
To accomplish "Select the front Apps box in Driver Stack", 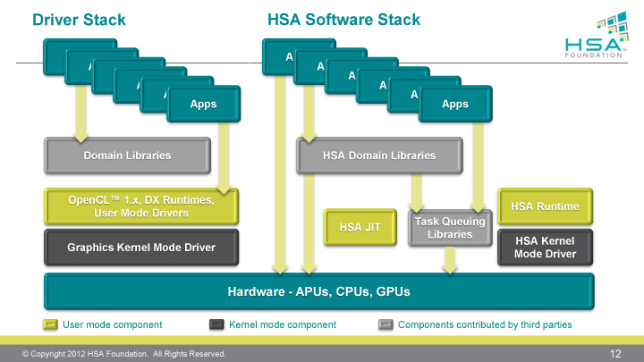I will [203, 105].
